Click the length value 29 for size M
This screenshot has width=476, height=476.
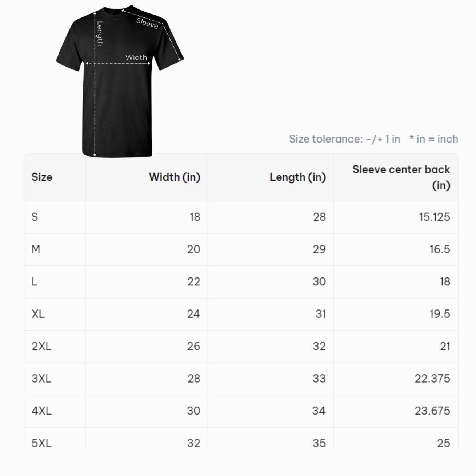coord(319,249)
